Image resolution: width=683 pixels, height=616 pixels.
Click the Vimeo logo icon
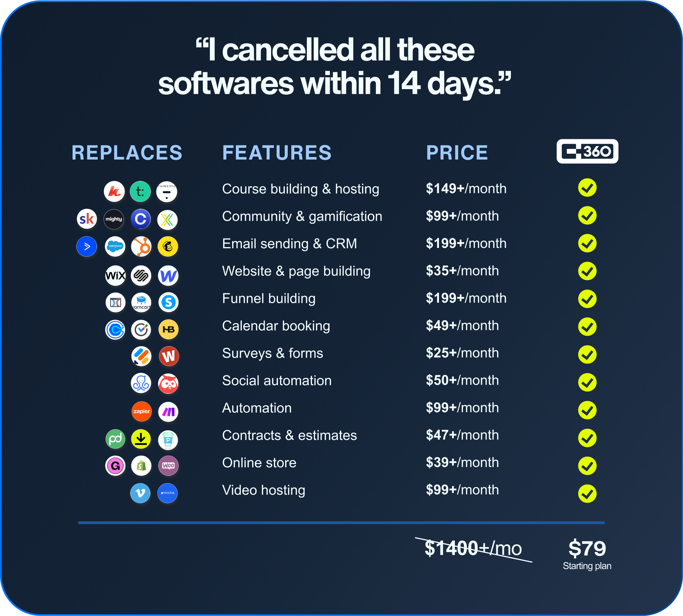[x=140, y=493]
